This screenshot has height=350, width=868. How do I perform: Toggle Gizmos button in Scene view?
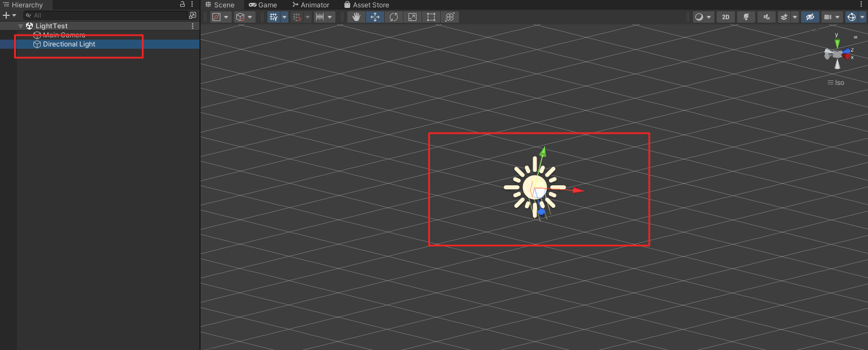(x=852, y=17)
